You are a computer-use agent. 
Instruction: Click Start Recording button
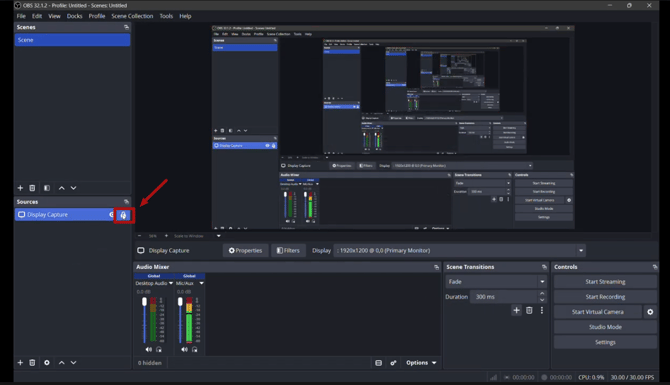click(605, 297)
